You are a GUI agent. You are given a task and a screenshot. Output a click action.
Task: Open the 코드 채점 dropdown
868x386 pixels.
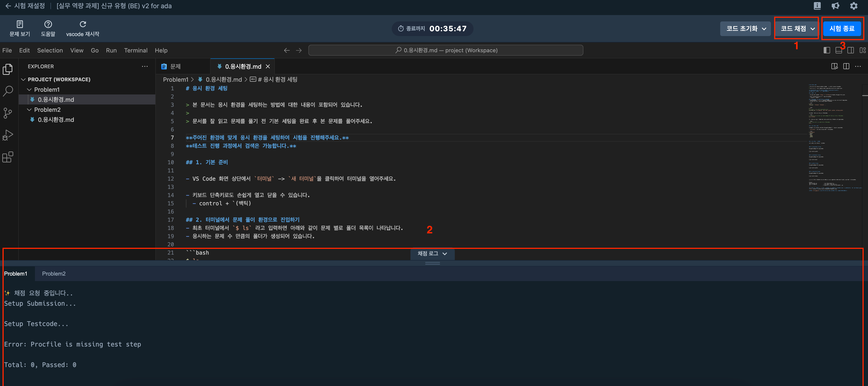797,29
